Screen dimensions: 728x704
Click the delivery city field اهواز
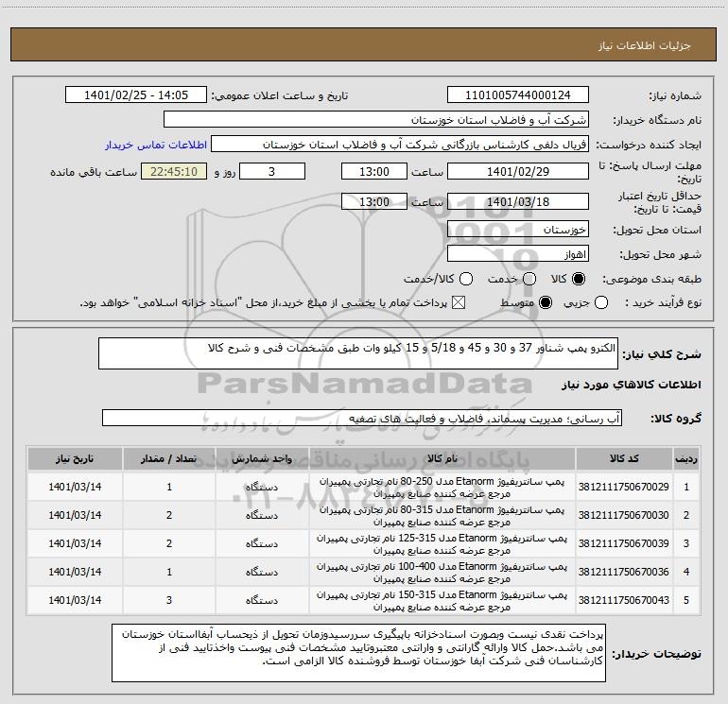(x=518, y=253)
